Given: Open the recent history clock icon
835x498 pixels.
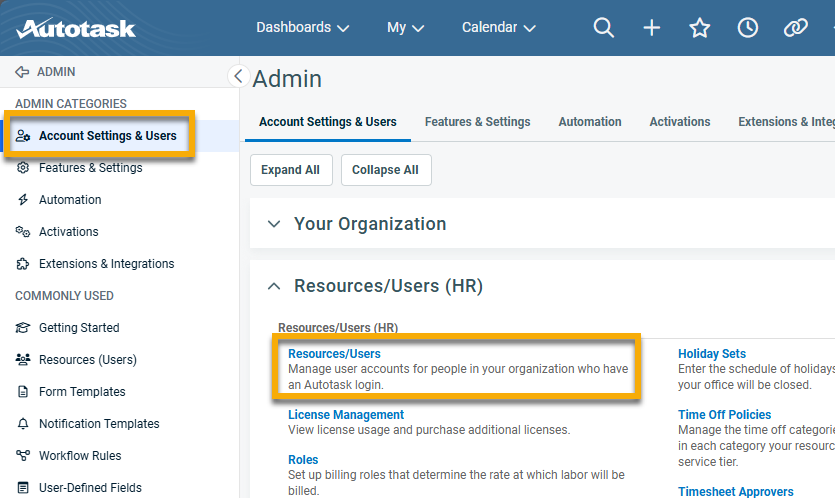Looking at the screenshot, I should [748, 27].
